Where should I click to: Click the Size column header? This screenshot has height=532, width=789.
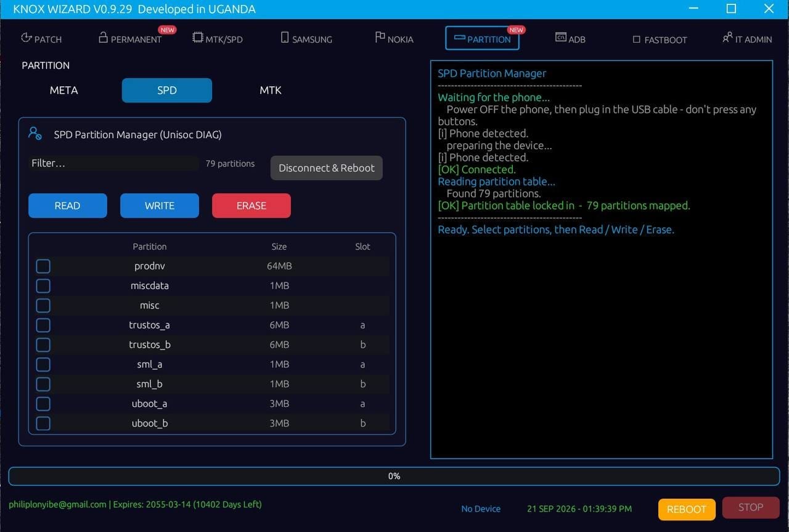point(279,247)
